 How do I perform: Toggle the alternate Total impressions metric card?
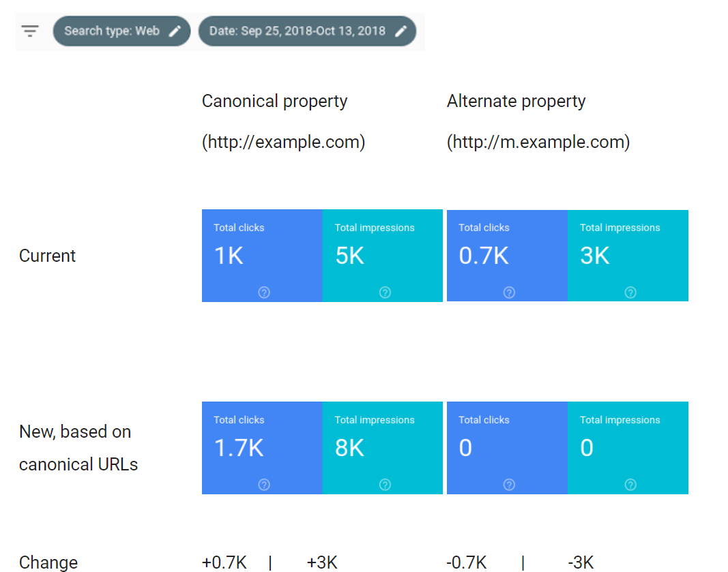628,256
